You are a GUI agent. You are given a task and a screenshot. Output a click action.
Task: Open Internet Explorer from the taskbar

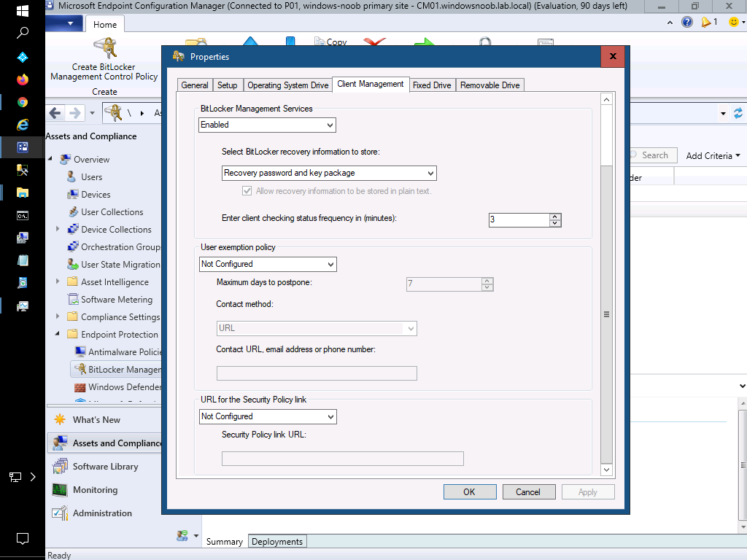pyautogui.click(x=23, y=125)
